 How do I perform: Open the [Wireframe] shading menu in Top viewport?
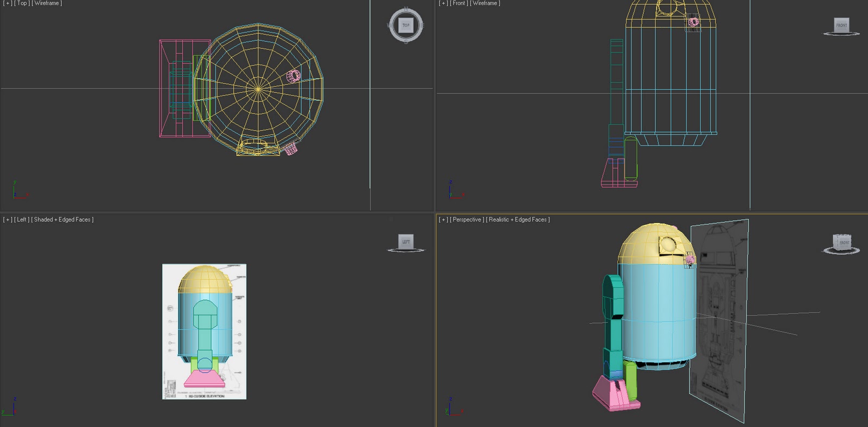click(47, 3)
